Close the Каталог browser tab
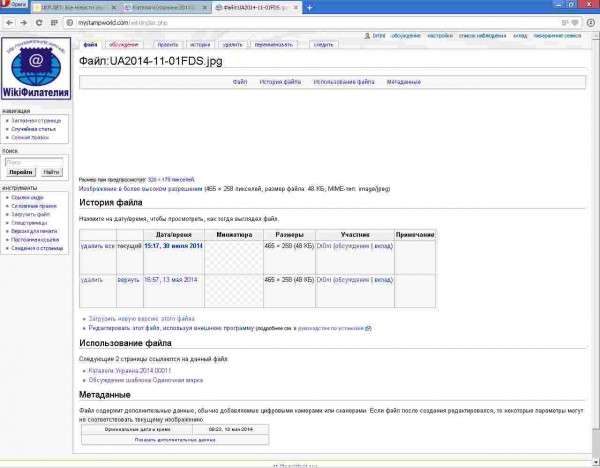Image resolution: width=600 pixels, height=468 pixels. (x=205, y=8)
